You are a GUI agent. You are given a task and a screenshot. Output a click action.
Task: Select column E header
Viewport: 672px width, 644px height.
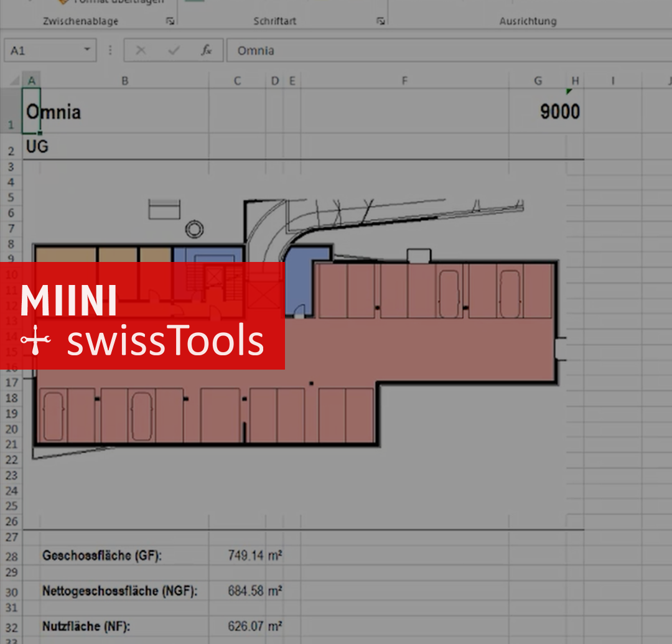[x=292, y=80]
